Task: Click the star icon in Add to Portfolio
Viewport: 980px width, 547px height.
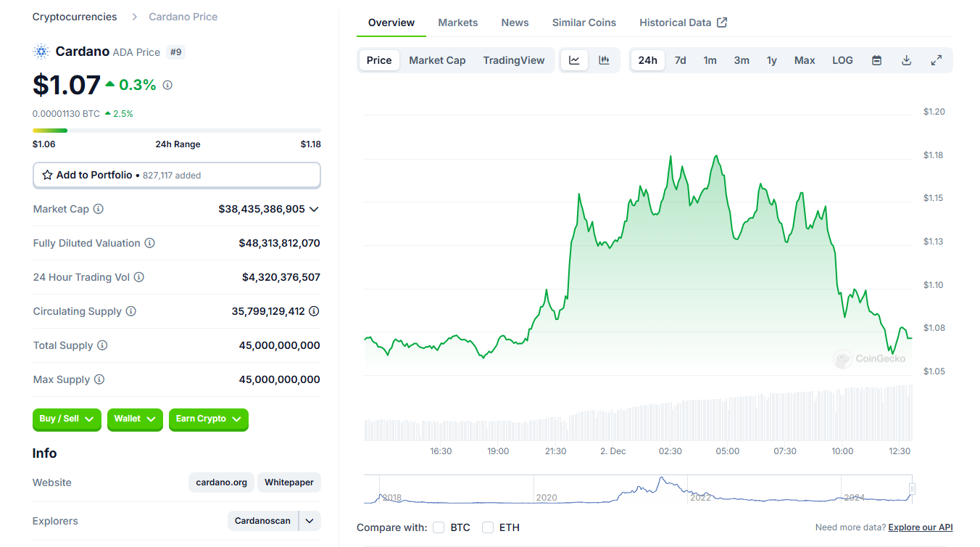Action: [x=47, y=175]
